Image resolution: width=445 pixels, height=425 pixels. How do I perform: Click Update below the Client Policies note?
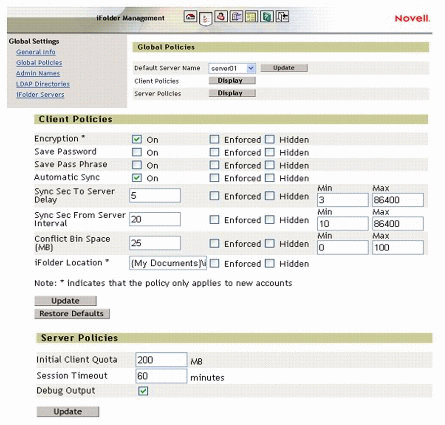[66, 301]
